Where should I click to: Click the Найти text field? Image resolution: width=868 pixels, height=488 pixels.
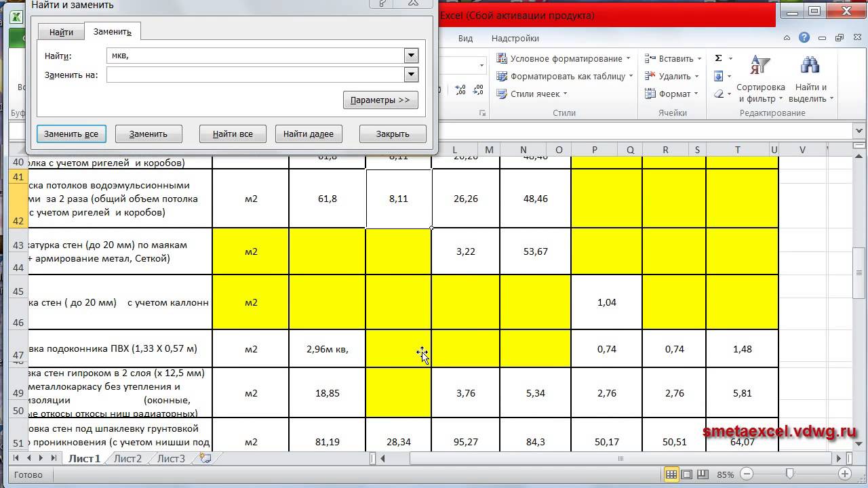pos(255,56)
